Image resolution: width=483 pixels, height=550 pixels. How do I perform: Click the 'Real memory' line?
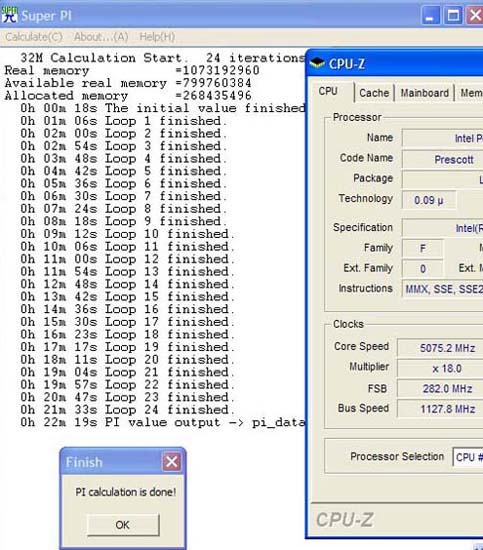tap(132, 70)
